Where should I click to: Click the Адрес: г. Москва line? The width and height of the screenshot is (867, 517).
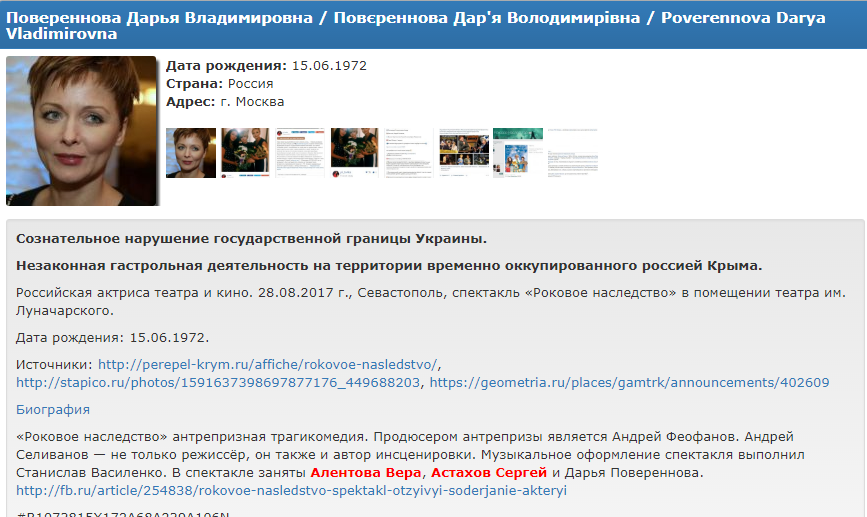pos(225,101)
